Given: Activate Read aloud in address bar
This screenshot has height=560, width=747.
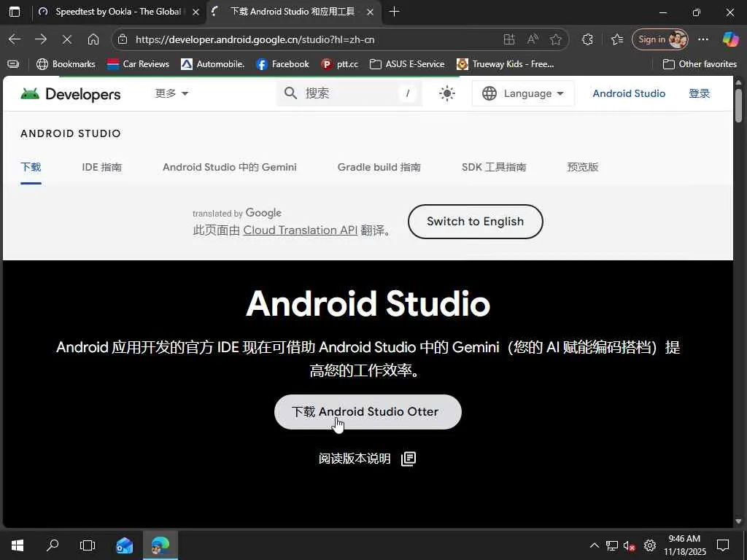Looking at the screenshot, I should coord(533,39).
